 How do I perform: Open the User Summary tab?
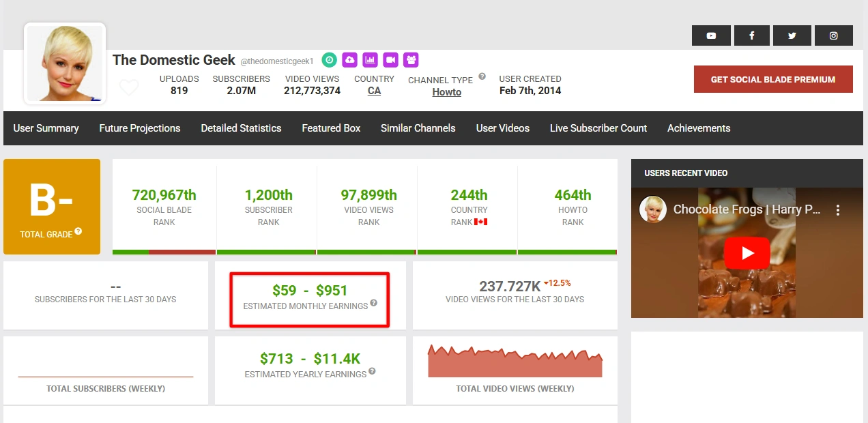(x=46, y=128)
